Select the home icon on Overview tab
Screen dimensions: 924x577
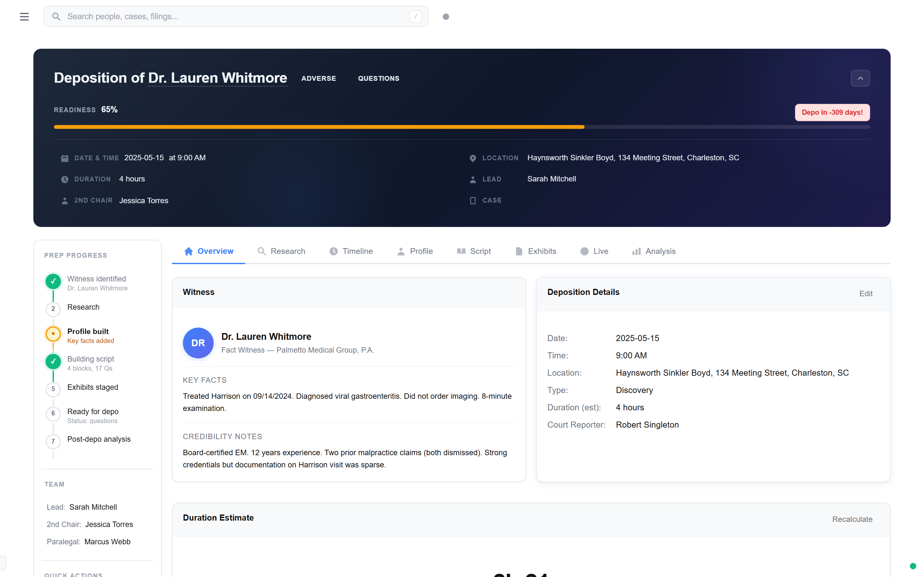pos(188,251)
